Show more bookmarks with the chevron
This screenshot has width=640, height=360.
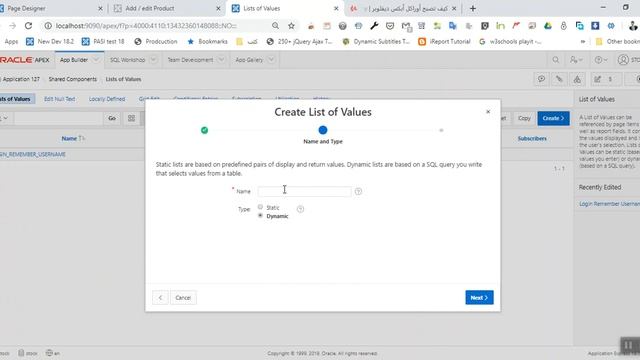click(x=583, y=42)
